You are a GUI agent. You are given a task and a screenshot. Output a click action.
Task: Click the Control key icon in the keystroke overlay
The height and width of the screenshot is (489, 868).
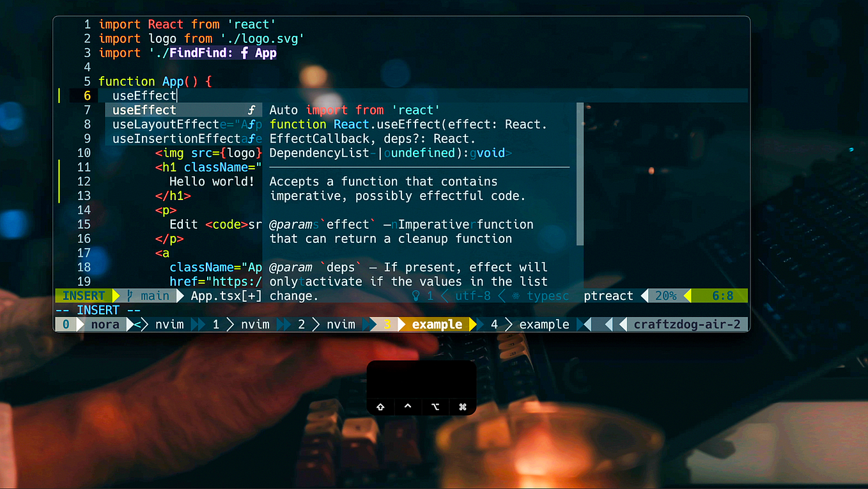(407, 407)
